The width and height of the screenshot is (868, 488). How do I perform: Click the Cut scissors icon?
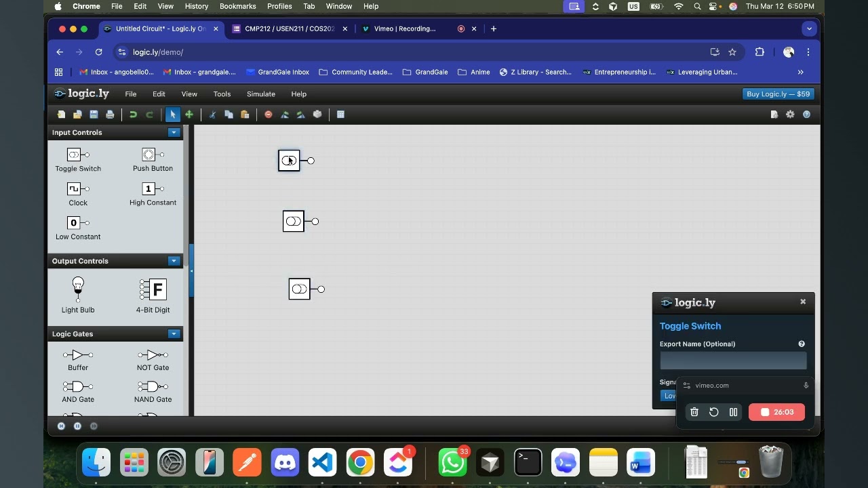[212, 115]
